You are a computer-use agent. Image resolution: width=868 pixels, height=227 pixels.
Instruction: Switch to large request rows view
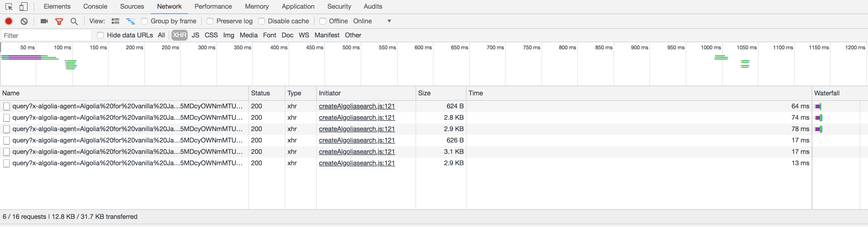tap(115, 21)
